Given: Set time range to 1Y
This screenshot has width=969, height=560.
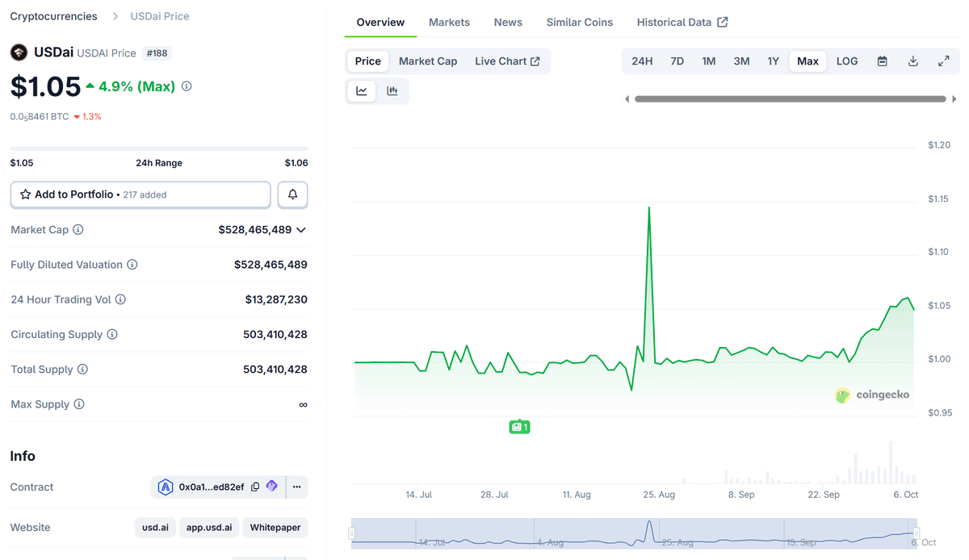Looking at the screenshot, I should [774, 61].
